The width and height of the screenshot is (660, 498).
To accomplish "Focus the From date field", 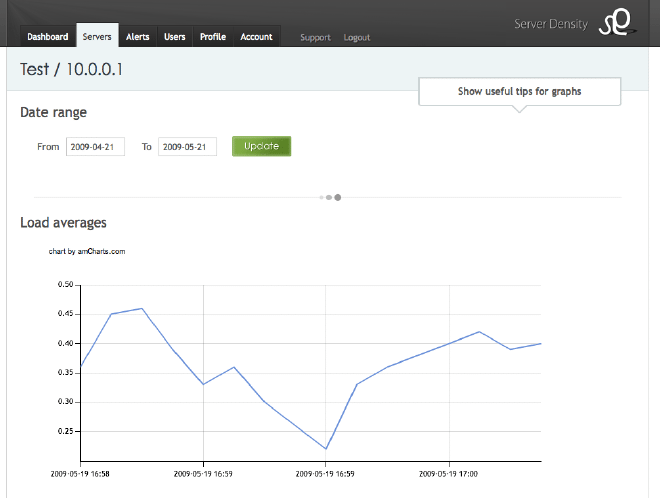I will tap(95, 147).
